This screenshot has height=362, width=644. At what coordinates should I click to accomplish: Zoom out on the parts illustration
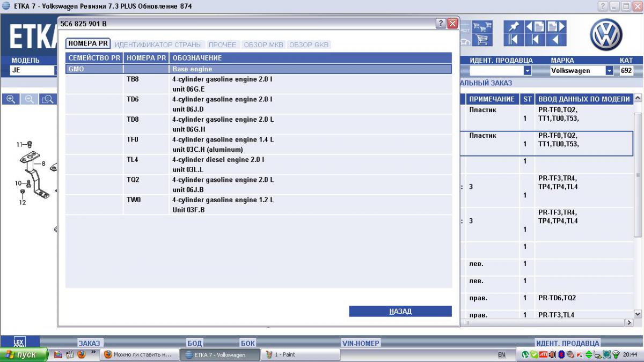point(30,99)
